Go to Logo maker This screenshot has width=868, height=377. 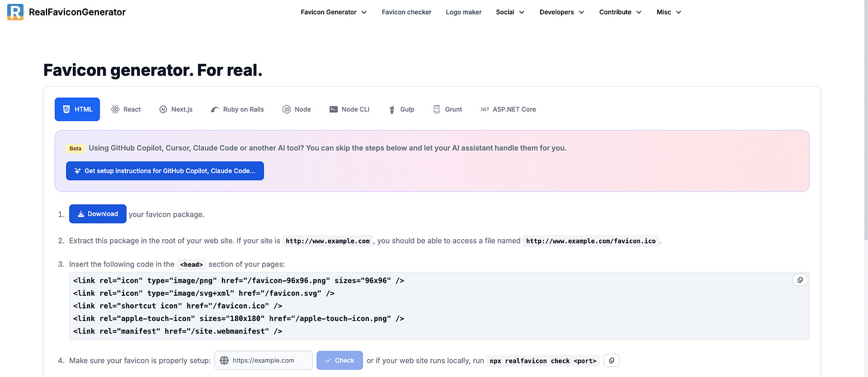point(464,12)
